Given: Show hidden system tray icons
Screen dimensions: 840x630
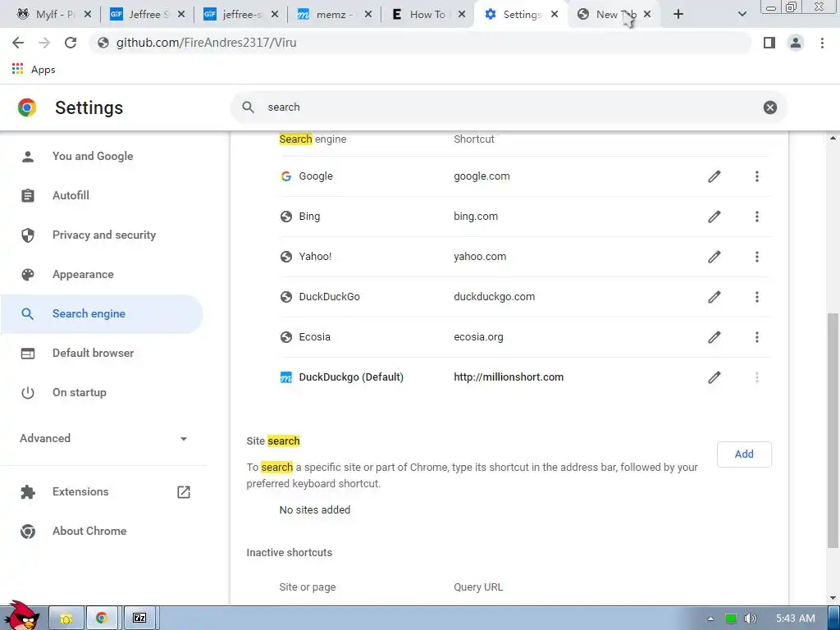Looking at the screenshot, I should pos(710,619).
